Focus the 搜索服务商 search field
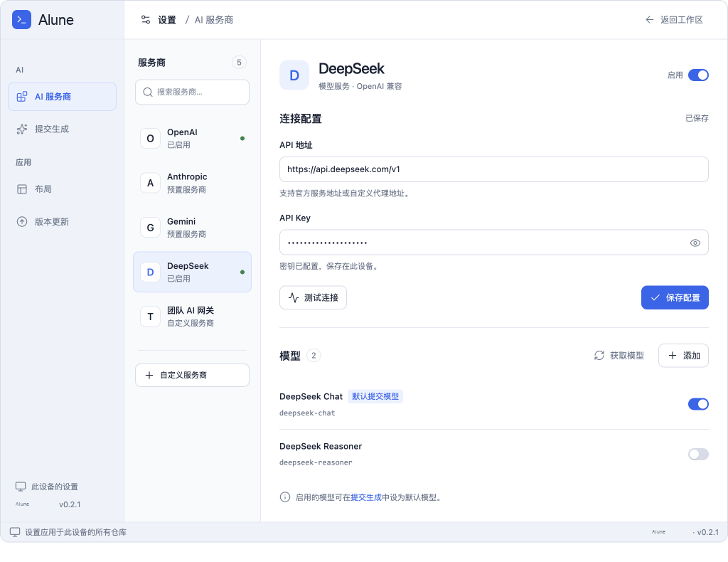Image resolution: width=728 pixels, height=562 pixels. point(192,92)
